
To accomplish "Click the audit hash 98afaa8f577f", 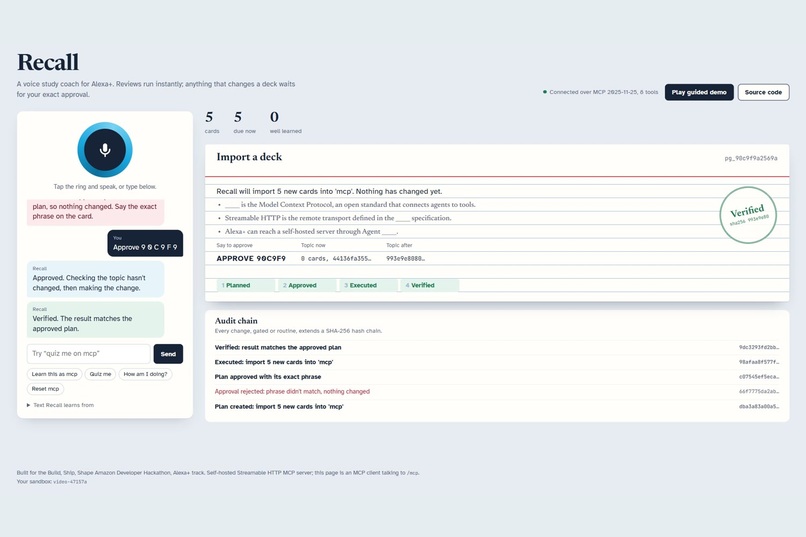I will point(759,362).
